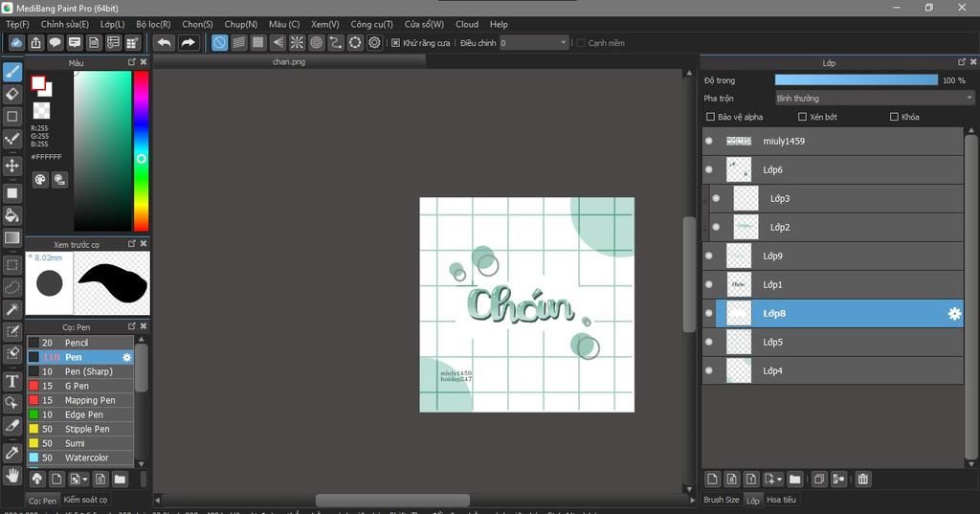This screenshot has width=980, height=514.
Task: Click the Lớp2 layer thumbnail
Action: 745,227
